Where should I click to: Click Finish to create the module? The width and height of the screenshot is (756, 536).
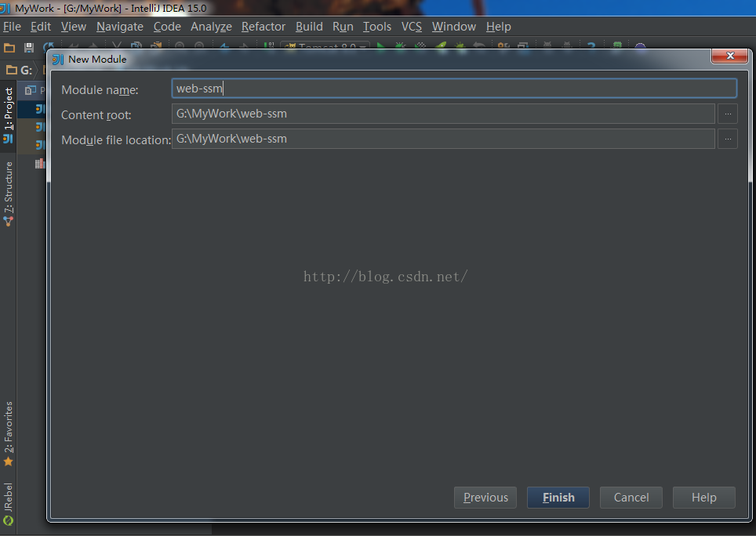(558, 498)
